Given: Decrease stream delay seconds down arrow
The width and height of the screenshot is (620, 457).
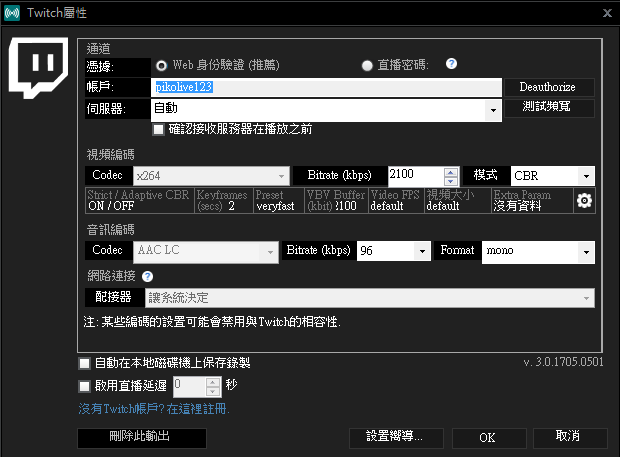Looking at the screenshot, I should (213, 391).
